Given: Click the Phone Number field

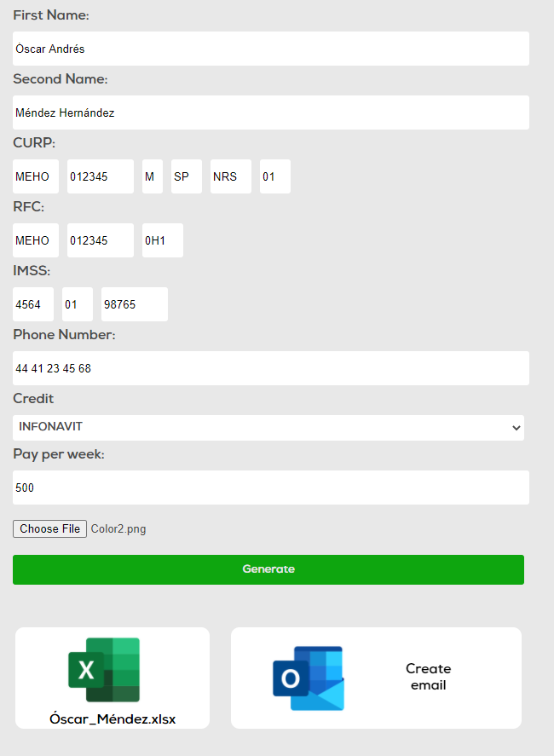Looking at the screenshot, I should coord(269,368).
